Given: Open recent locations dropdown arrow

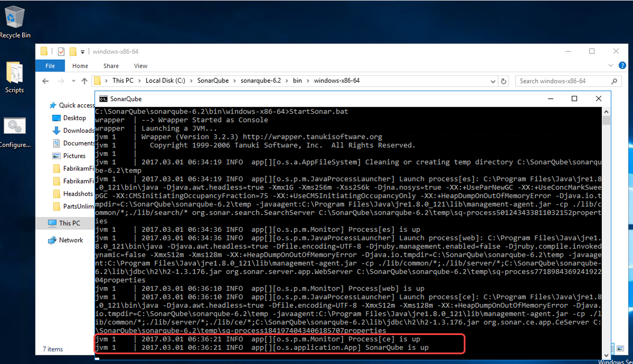Looking at the screenshot, I should pos(73,81).
